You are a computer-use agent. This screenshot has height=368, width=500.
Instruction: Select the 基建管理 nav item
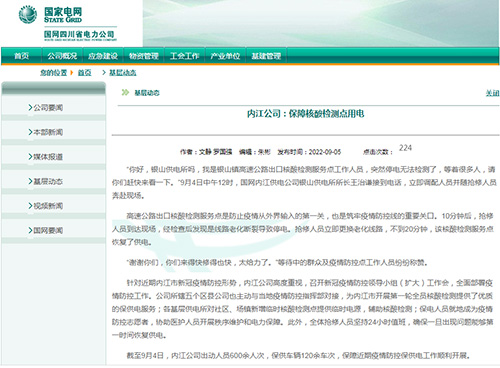tap(266, 56)
